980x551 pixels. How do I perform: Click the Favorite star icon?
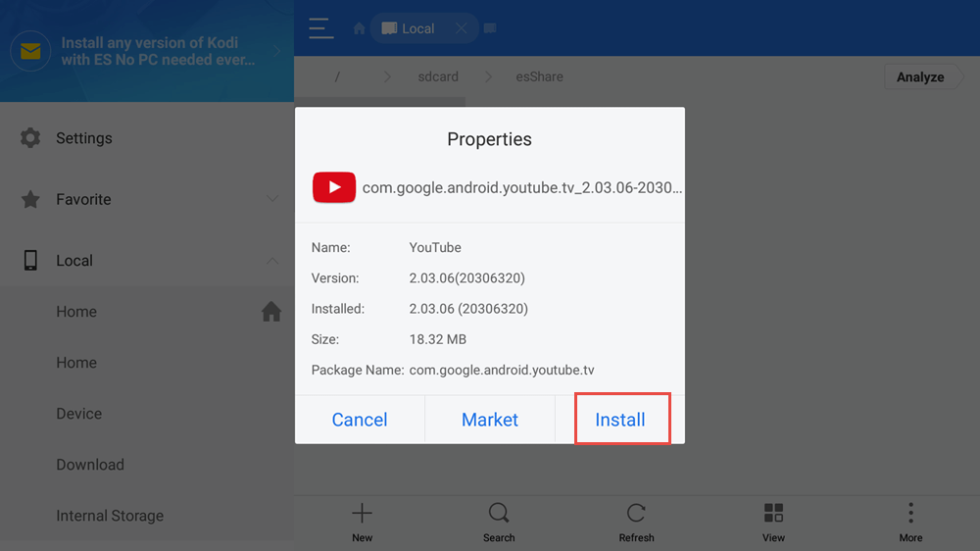[x=30, y=199]
